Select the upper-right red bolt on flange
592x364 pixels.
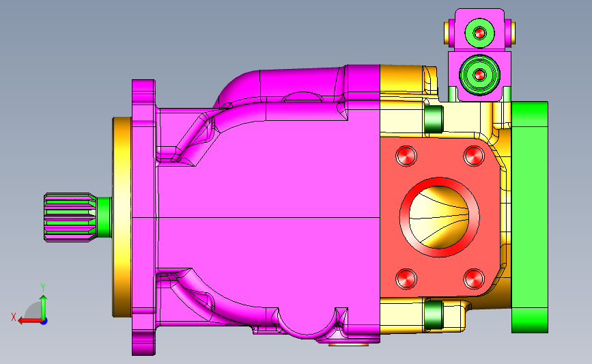(x=474, y=156)
